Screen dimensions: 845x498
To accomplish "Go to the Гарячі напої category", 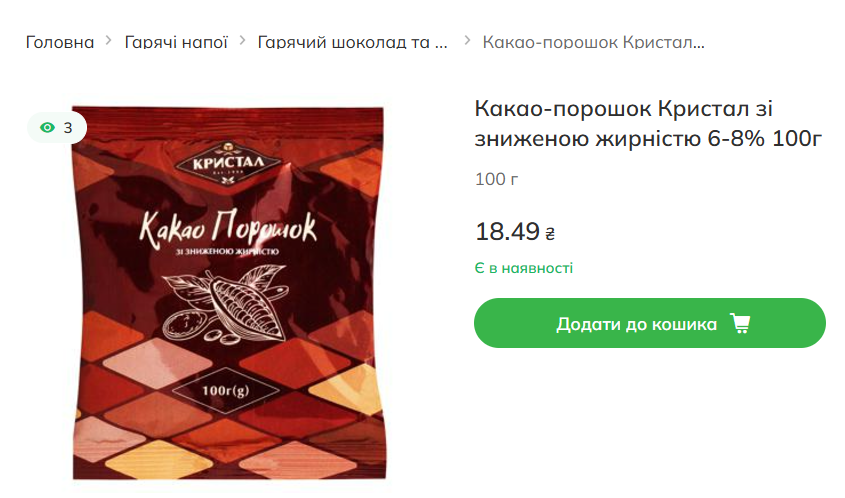I will click(176, 42).
